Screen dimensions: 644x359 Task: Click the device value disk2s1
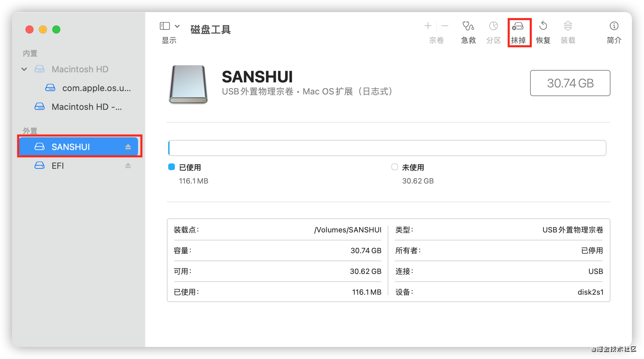(590, 292)
